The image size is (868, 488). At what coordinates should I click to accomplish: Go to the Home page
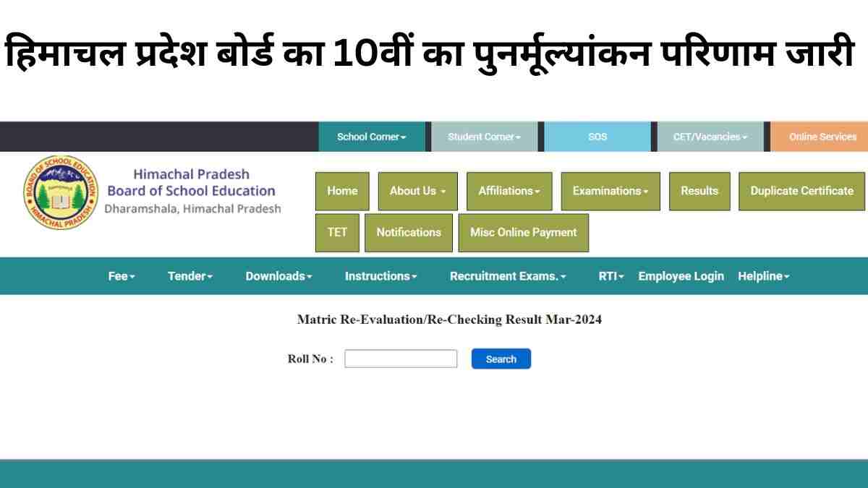[x=342, y=192]
